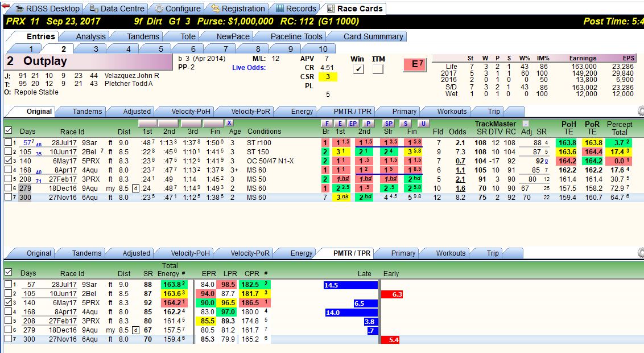Image resolution: width=644 pixels, height=353 pixels.
Task: Check the 8Apr17 4Aqu row in upper table
Action: 8,170
